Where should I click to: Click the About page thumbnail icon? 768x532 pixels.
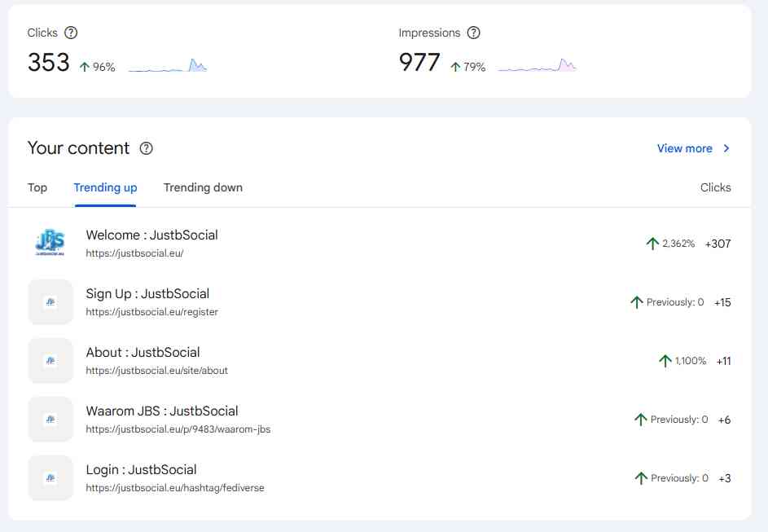point(50,361)
